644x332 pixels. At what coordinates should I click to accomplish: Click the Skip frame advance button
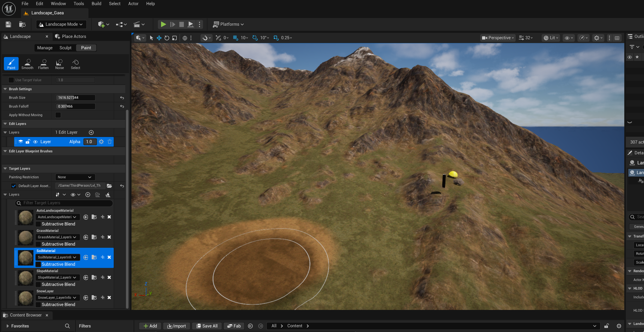[x=172, y=24]
